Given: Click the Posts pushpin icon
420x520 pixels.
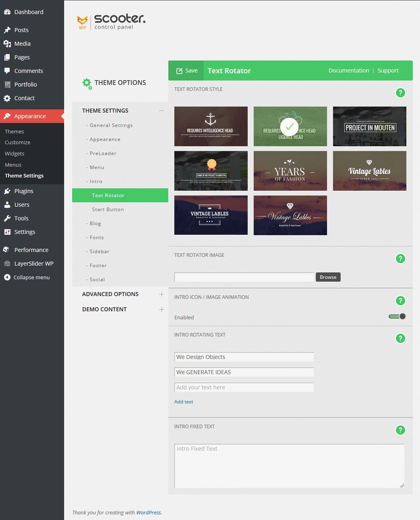Looking at the screenshot, I should [7, 30].
